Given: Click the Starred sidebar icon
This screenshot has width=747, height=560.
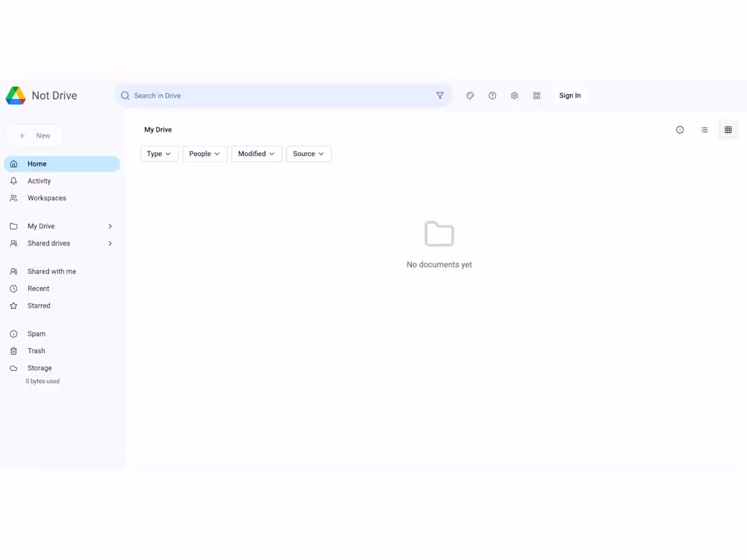Looking at the screenshot, I should [x=39, y=305].
